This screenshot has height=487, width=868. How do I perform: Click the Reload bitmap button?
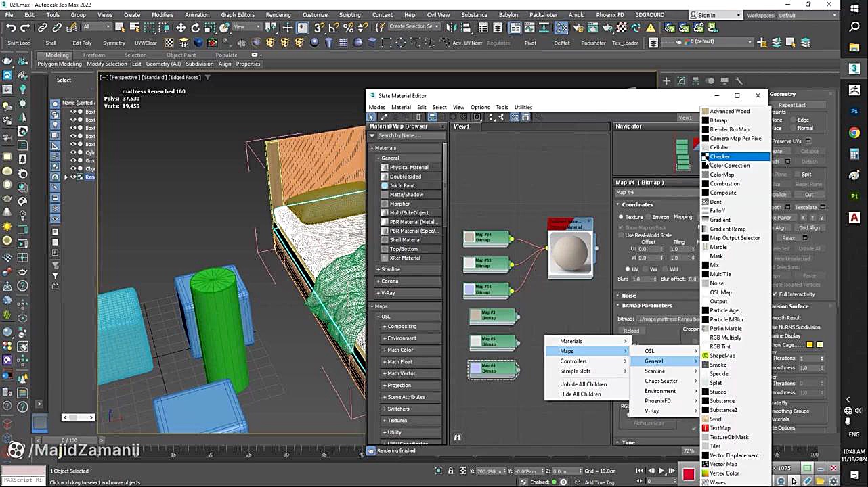pos(631,331)
